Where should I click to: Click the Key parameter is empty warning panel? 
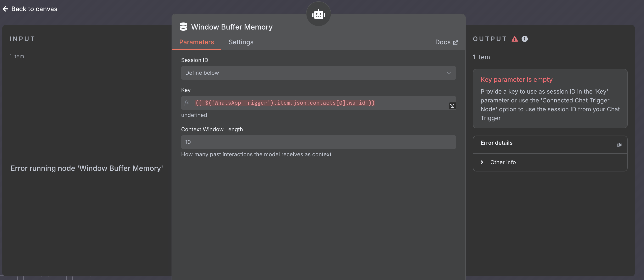[550, 99]
